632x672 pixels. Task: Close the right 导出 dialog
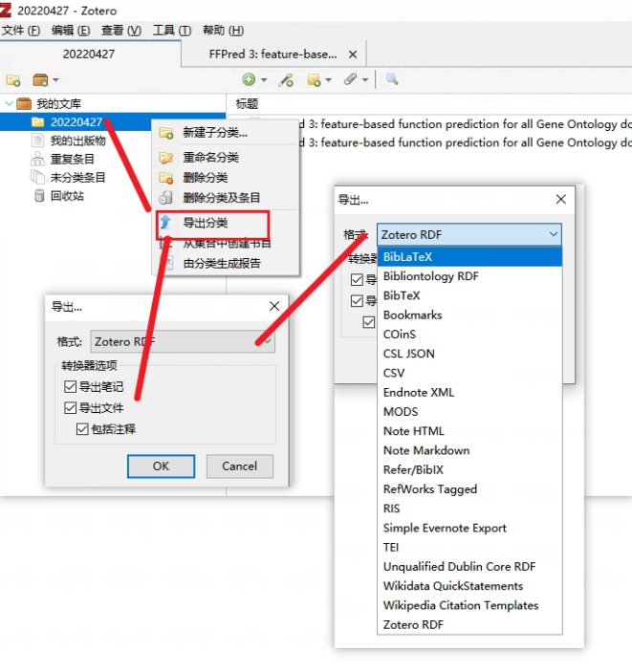click(561, 199)
